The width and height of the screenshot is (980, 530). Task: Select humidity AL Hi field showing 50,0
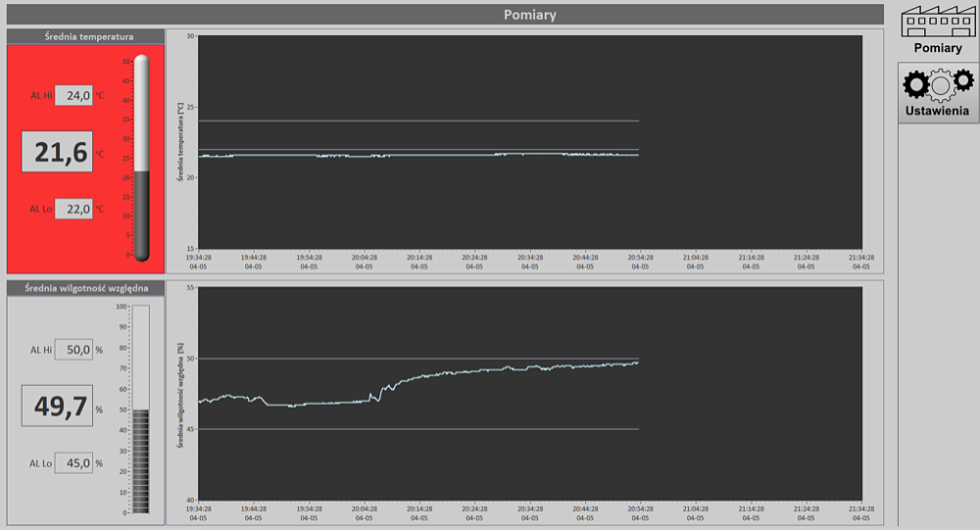pos(73,349)
